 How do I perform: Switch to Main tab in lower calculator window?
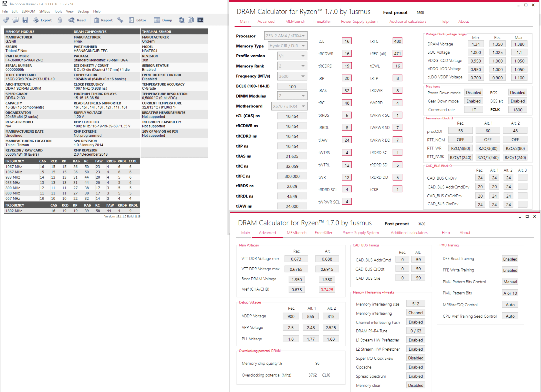point(245,233)
